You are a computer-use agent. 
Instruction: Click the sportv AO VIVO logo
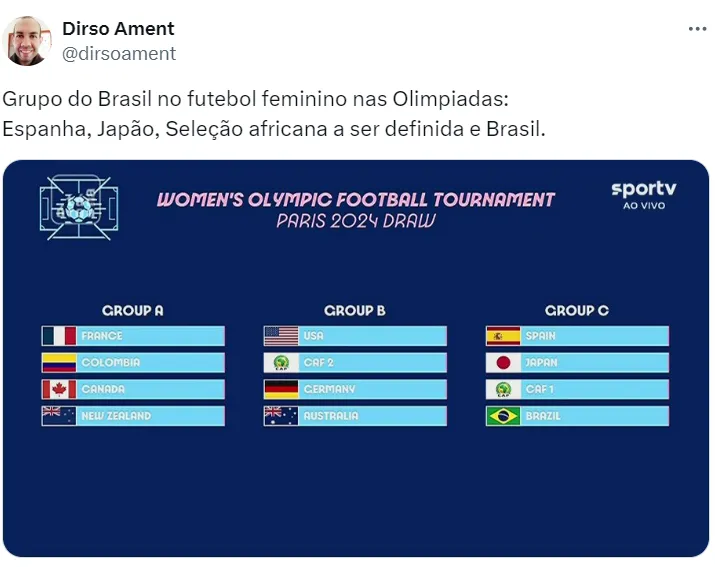(x=644, y=194)
